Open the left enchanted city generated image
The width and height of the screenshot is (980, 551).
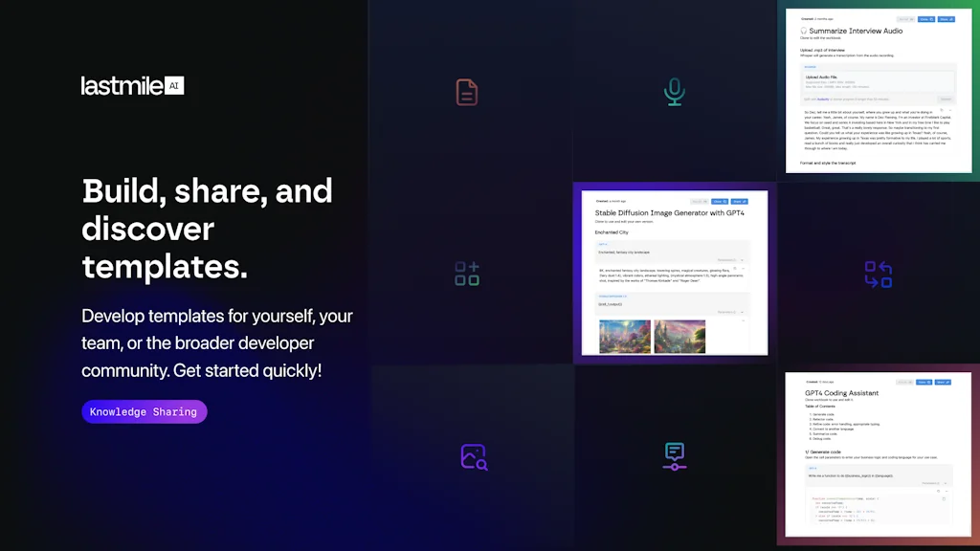(625, 336)
